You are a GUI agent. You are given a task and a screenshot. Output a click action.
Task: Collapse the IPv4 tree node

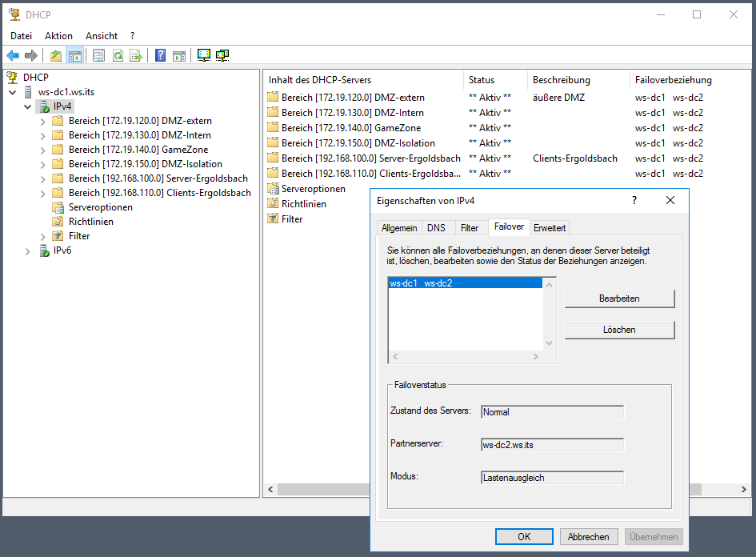pyautogui.click(x=27, y=106)
